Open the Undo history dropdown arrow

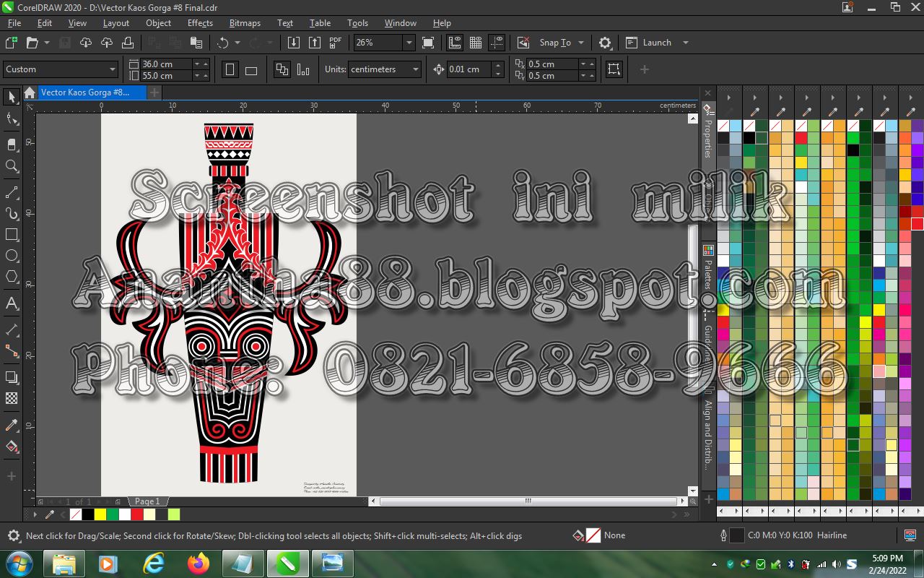pyautogui.click(x=237, y=43)
